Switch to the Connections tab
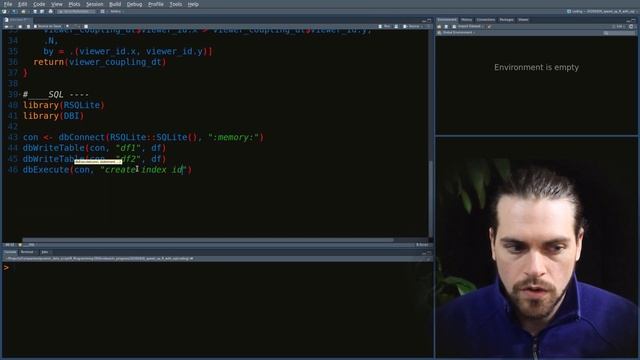 486,20
